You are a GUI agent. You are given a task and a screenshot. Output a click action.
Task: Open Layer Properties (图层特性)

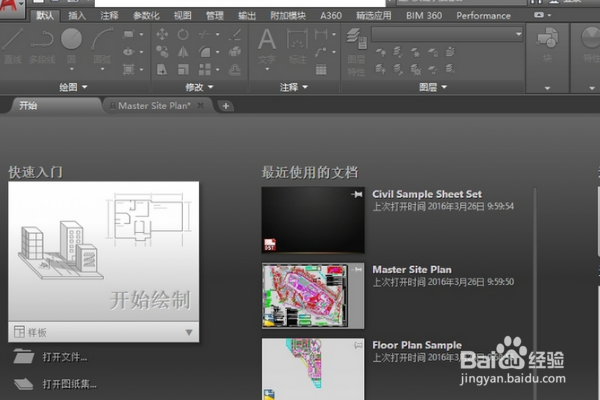click(x=357, y=52)
